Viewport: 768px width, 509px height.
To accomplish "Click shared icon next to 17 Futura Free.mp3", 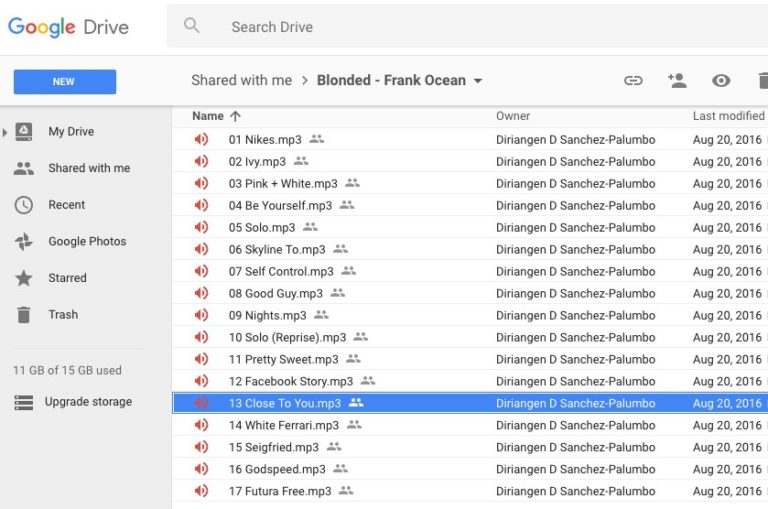I will pyautogui.click(x=346, y=490).
